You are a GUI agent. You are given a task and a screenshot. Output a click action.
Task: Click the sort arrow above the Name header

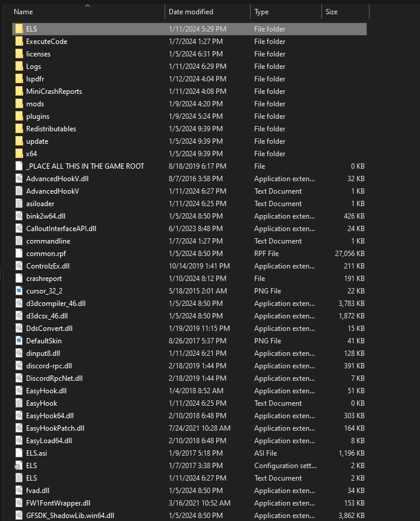pos(88,5)
